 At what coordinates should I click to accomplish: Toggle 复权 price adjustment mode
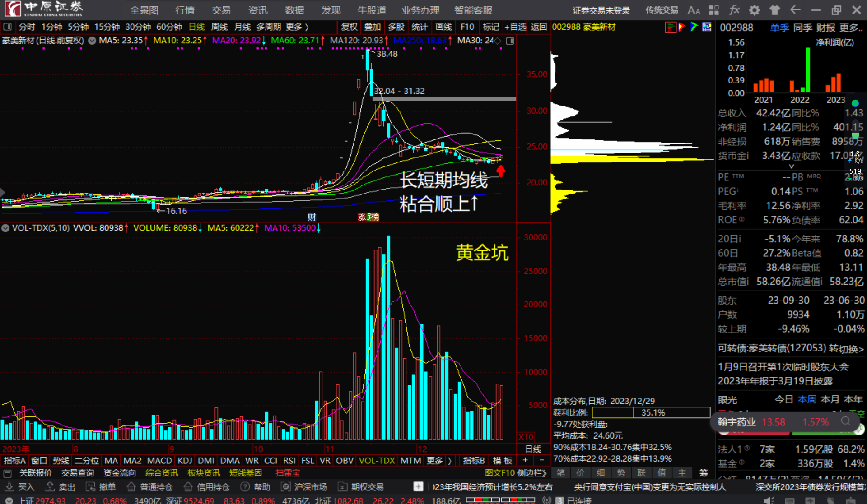(x=349, y=27)
